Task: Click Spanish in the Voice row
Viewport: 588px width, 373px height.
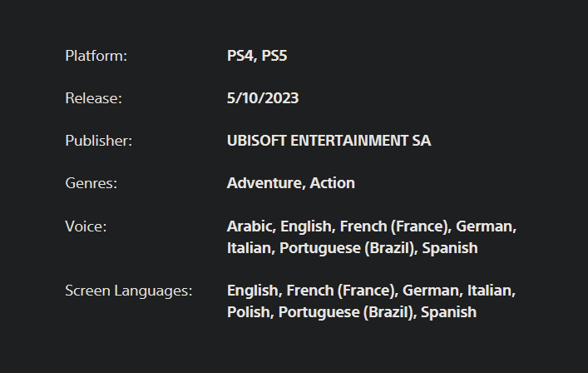Action: tap(450, 247)
